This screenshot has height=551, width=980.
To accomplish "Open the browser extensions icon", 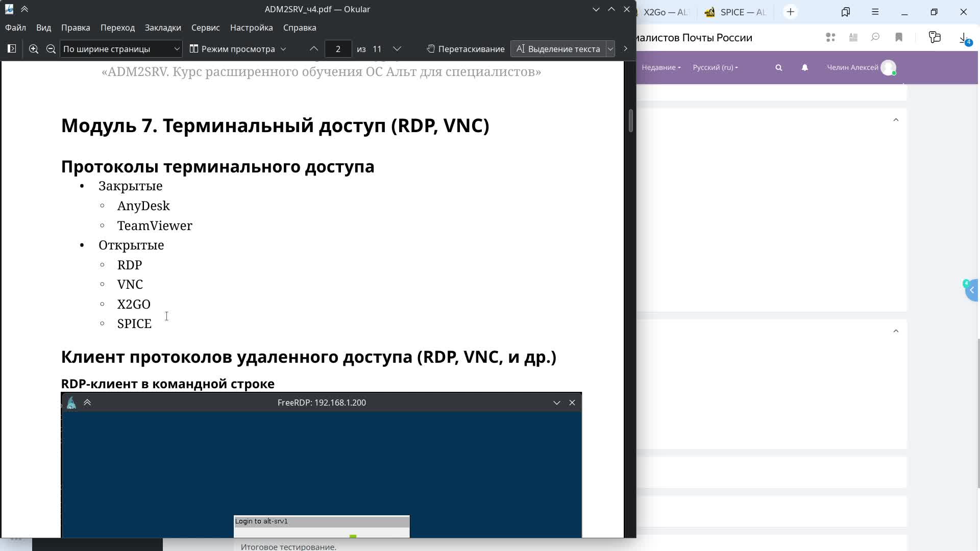I will pos(935,37).
